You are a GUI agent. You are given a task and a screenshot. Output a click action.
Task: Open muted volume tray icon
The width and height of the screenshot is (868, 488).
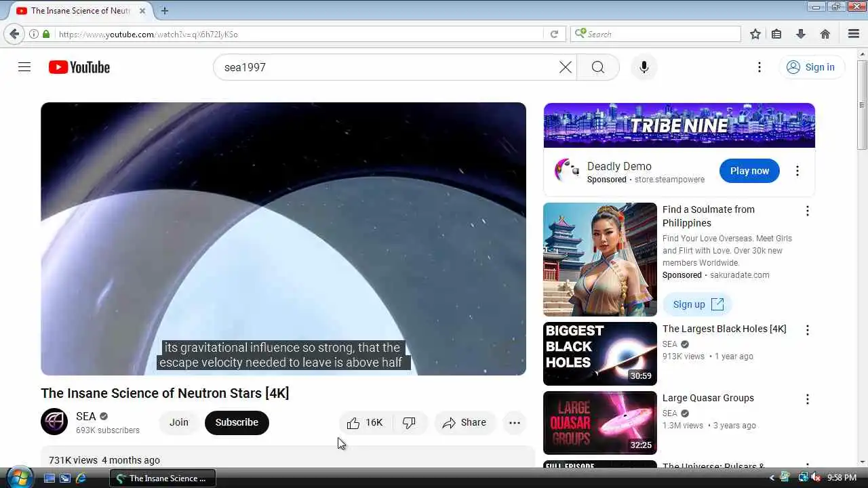(x=816, y=478)
